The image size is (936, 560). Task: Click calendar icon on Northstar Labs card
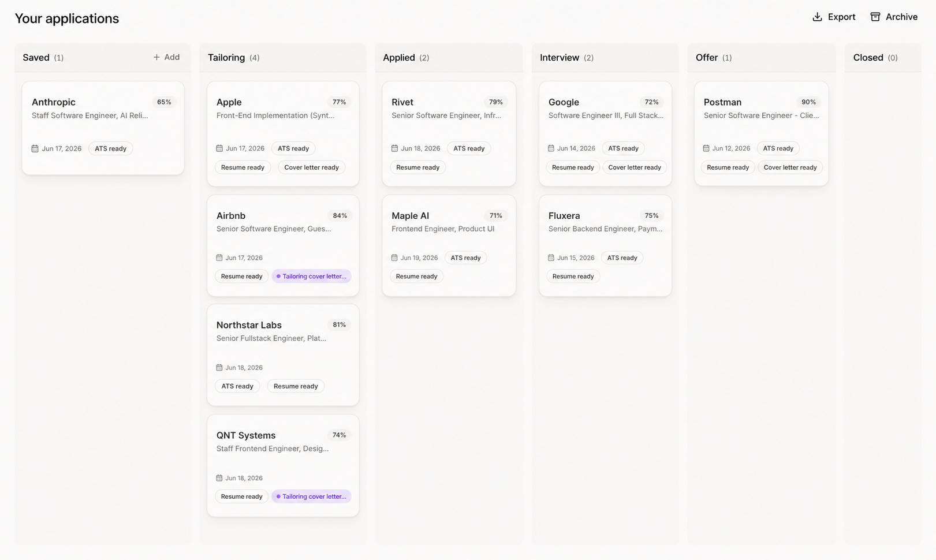(219, 368)
